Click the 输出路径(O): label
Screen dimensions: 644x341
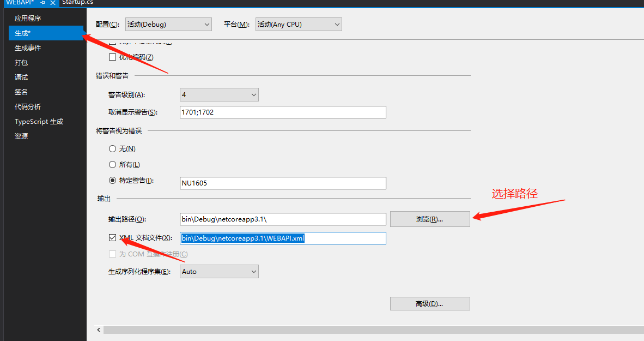(x=127, y=219)
